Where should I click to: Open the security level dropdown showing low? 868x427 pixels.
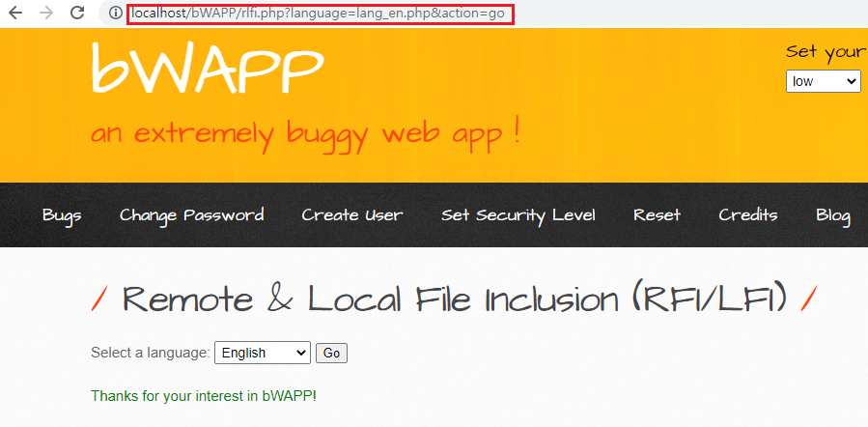pos(824,81)
